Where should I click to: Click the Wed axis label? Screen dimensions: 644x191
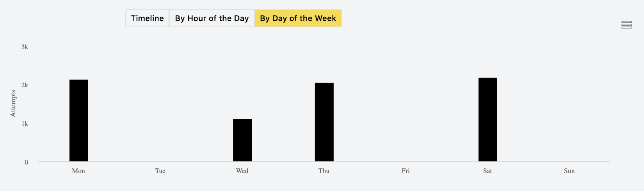pyautogui.click(x=242, y=171)
